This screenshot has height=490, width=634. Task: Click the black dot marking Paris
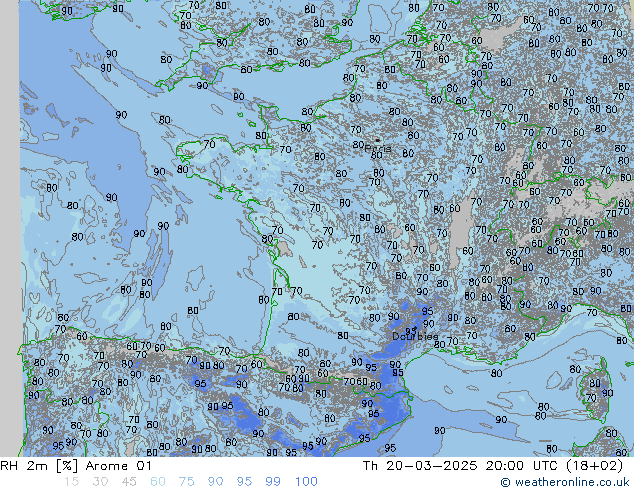point(377,140)
